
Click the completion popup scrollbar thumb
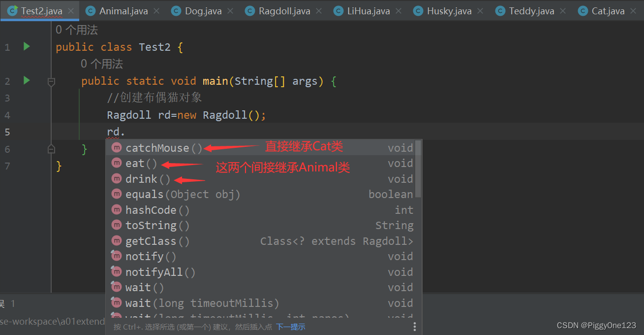418,168
